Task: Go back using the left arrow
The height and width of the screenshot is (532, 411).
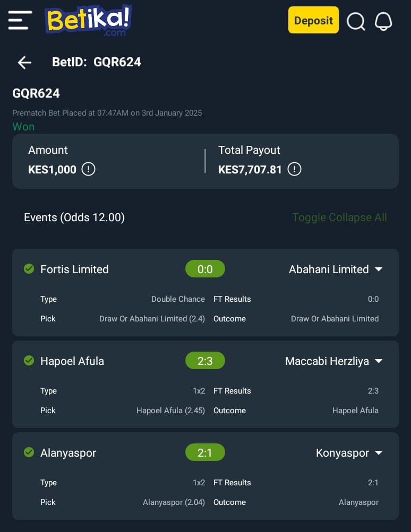Action: coord(24,63)
